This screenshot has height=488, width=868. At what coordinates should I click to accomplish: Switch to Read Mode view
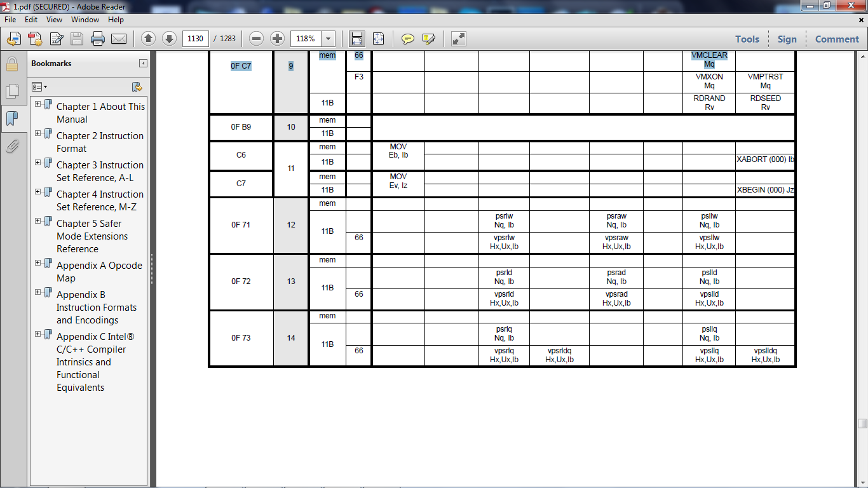click(459, 39)
